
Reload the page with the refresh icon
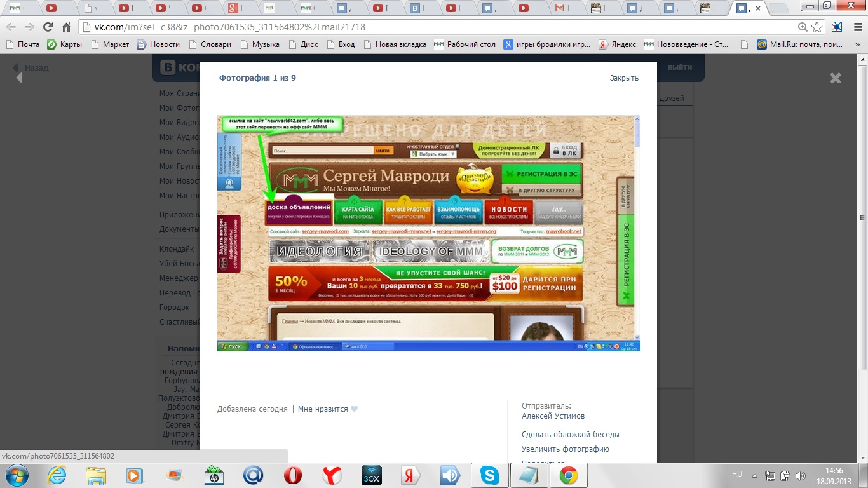pos(48,27)
